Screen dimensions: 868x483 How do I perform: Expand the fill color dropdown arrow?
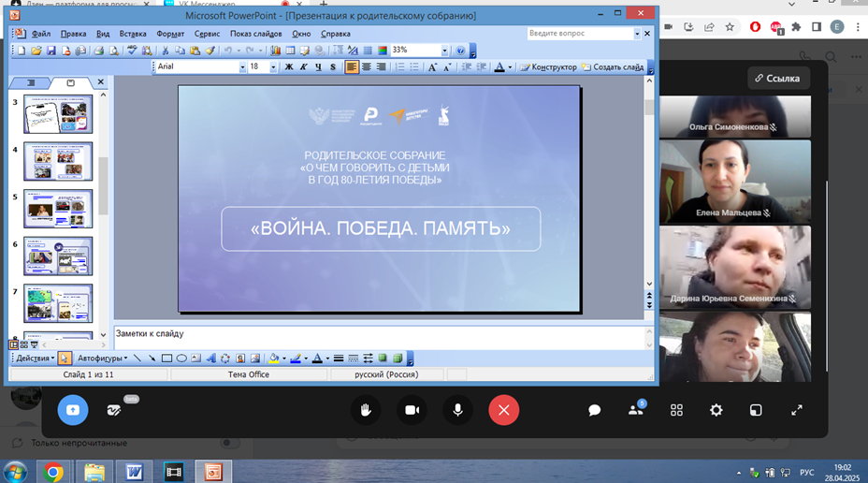(284, 359)
